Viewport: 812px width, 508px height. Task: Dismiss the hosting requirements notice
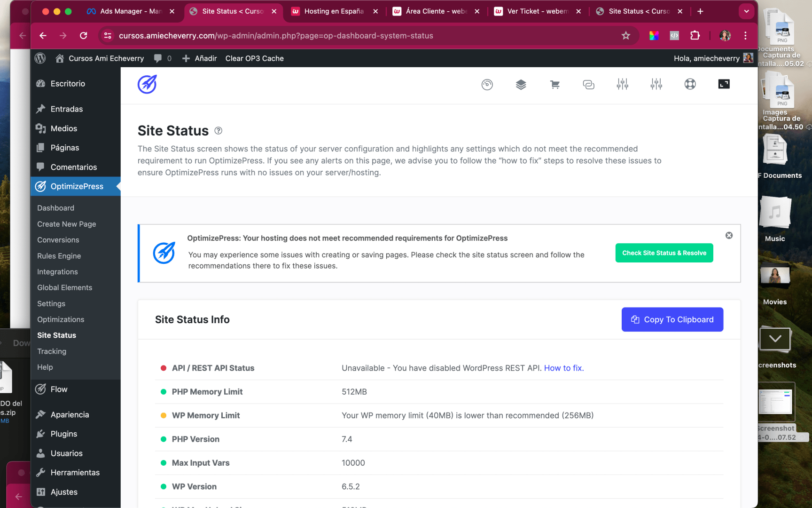(729, 236)
